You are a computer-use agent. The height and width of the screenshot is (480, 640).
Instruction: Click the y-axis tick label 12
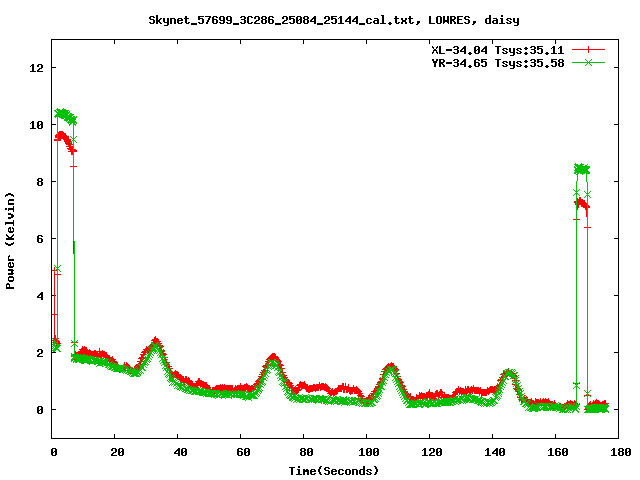[37, 68]
